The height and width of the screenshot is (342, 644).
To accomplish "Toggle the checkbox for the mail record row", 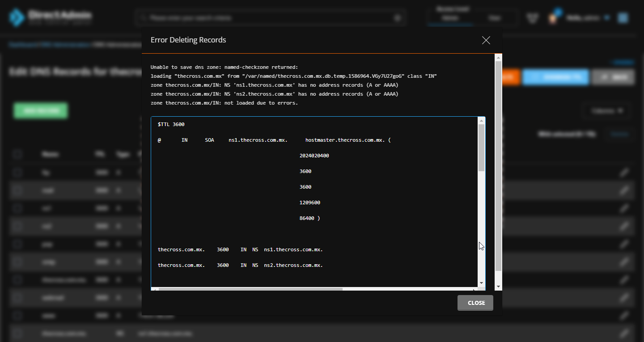I will (x=17, y=190).
